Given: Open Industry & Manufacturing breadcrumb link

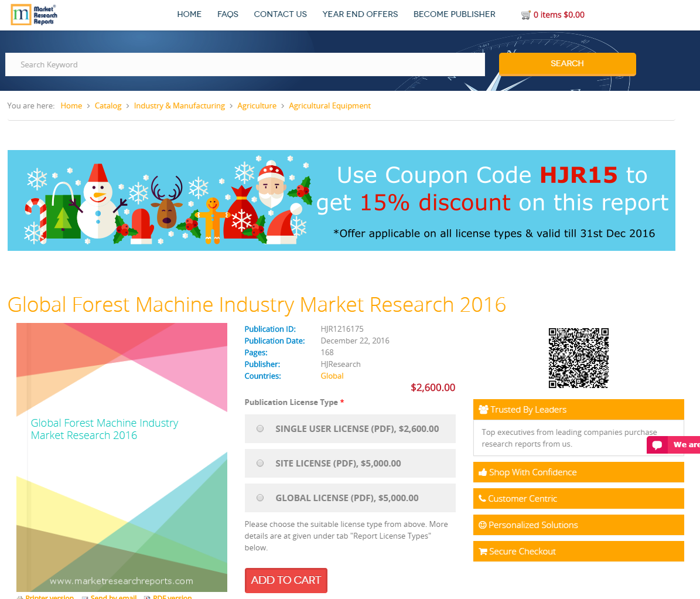Looking at the screenshot, I should pyautogui.click(x=179, y=106).
